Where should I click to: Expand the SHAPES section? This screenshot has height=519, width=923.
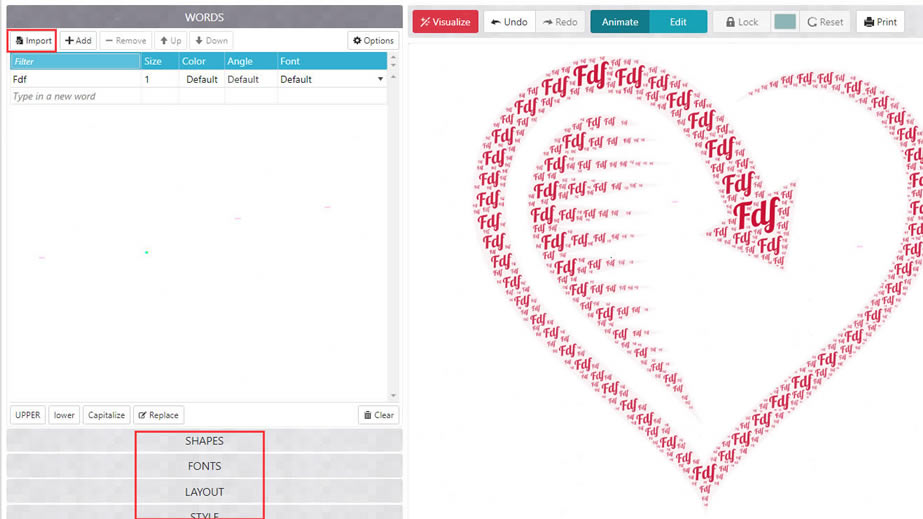[x=204, y=441]
